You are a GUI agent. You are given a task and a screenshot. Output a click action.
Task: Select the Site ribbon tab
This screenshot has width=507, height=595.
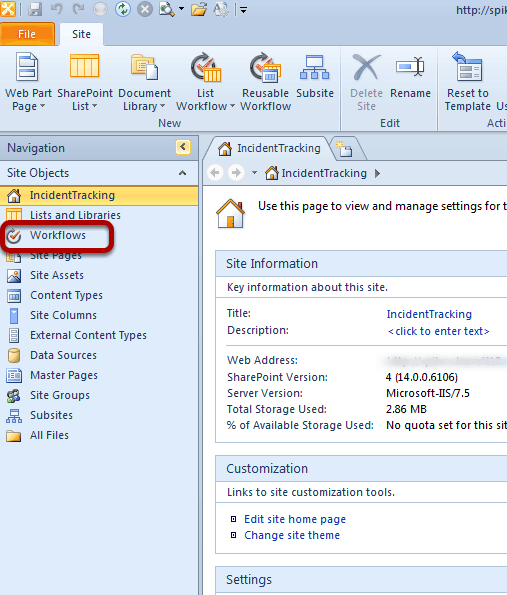click(81, 34)
